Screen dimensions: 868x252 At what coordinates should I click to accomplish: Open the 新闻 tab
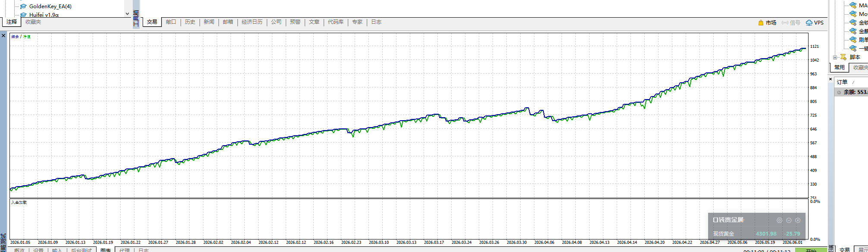tap(209, 22)
